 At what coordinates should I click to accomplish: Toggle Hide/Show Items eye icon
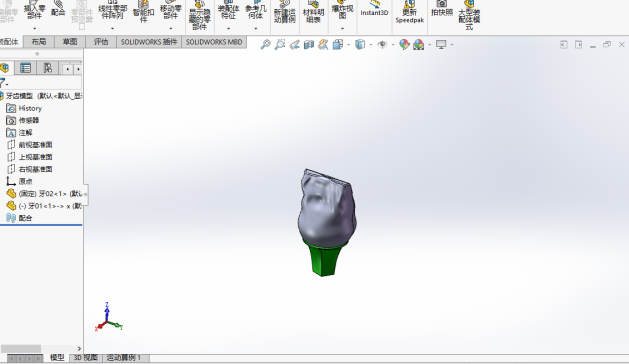[382, 45]
